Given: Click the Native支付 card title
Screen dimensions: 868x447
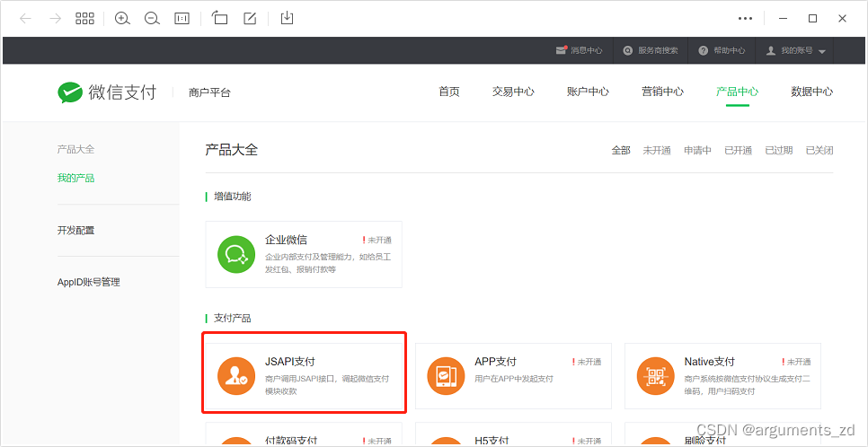Looking at the screenshot, I should pyautogui.click(x=709, y=362).
